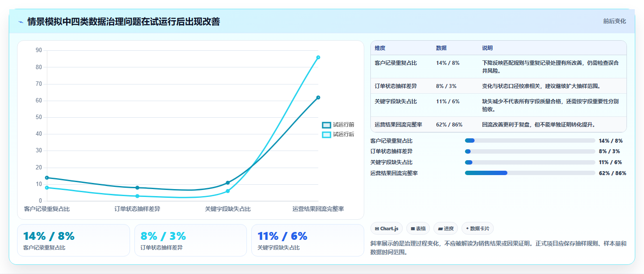Image resolution: width=644 pixels, height=274 pixels.
Task: Click the 试运行后 data point at 86
Action: 318,57
